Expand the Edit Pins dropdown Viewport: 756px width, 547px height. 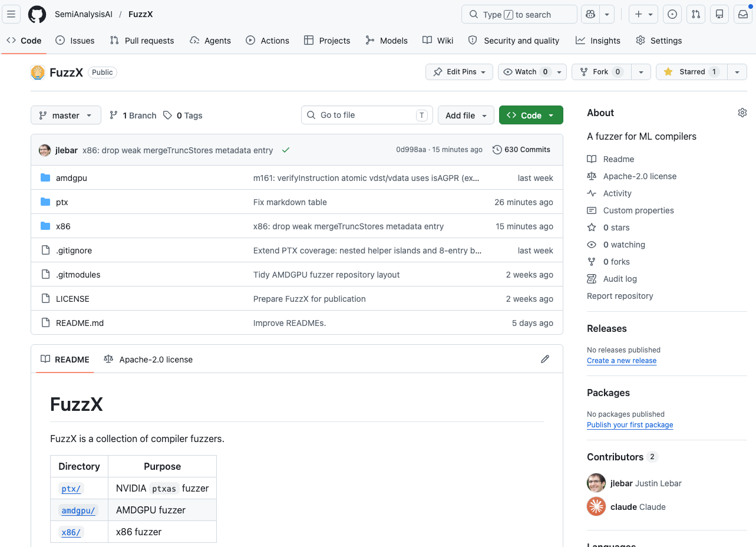click(x=460, y=72)
